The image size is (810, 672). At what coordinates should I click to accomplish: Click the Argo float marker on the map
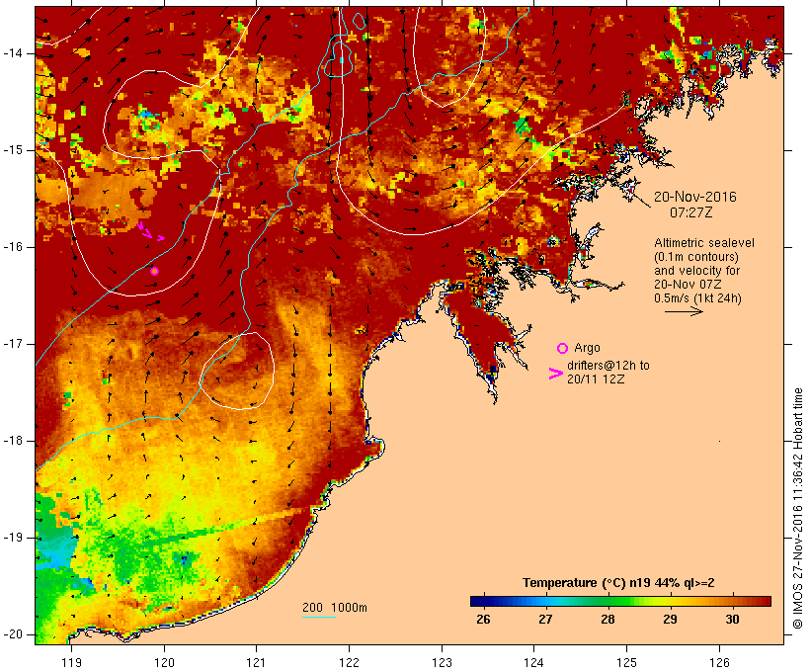(154, 272)
